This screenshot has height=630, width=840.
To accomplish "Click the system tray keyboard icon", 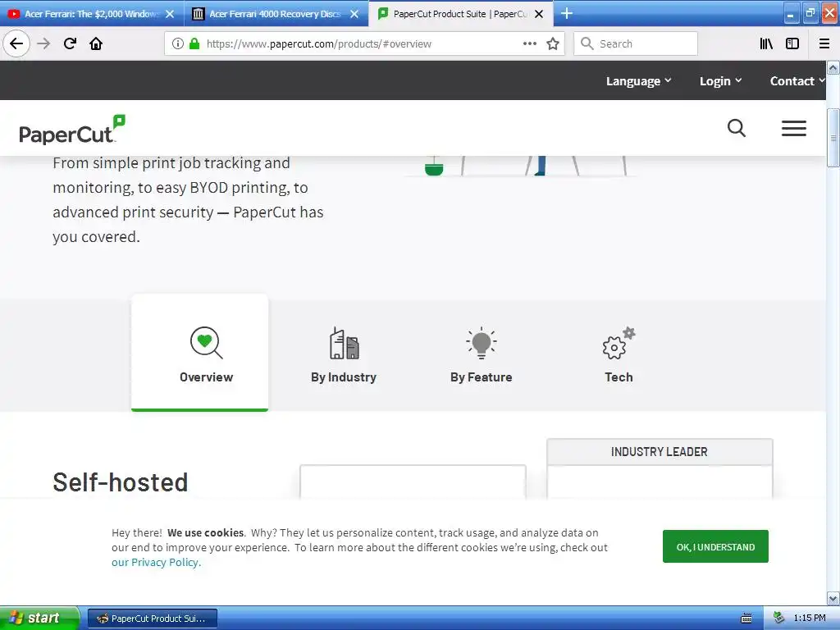I will coord(746,619).
